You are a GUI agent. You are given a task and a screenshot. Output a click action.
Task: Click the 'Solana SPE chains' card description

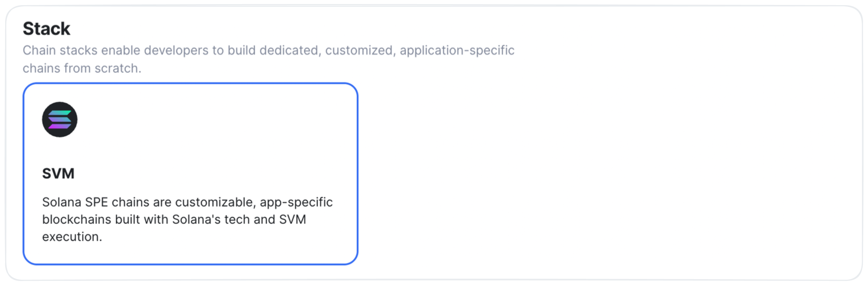tap(187, 219)
